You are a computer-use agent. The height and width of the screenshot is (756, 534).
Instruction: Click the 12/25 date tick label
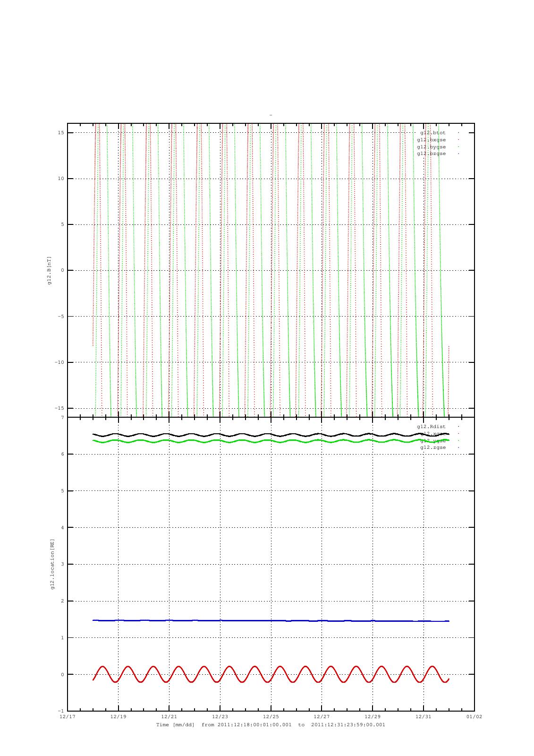(271, 717)
